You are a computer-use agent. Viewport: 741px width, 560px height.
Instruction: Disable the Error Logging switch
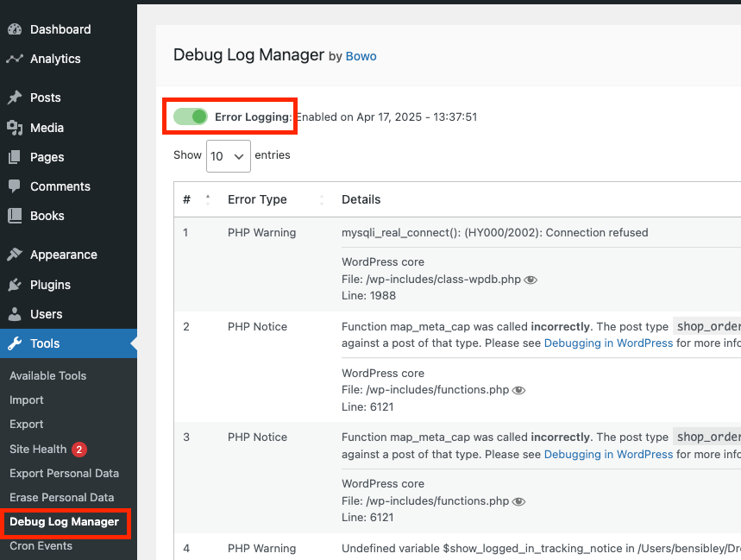tap(190, 116)
